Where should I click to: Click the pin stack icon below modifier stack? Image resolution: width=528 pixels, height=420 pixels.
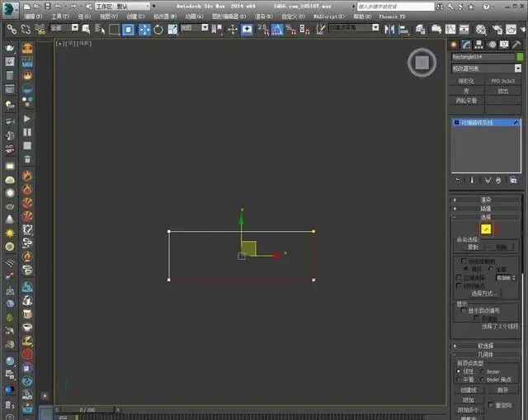click(x=457, y=181)
